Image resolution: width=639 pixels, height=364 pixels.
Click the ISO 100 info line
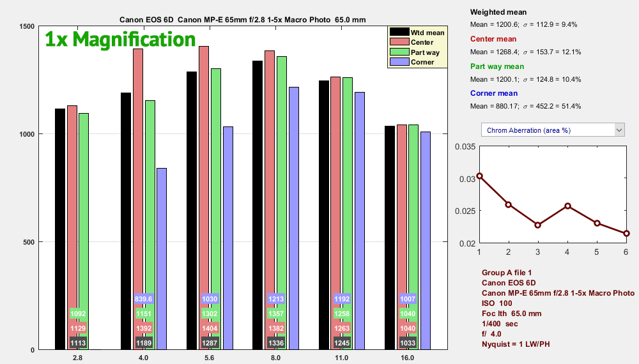[x=497, y=303]
